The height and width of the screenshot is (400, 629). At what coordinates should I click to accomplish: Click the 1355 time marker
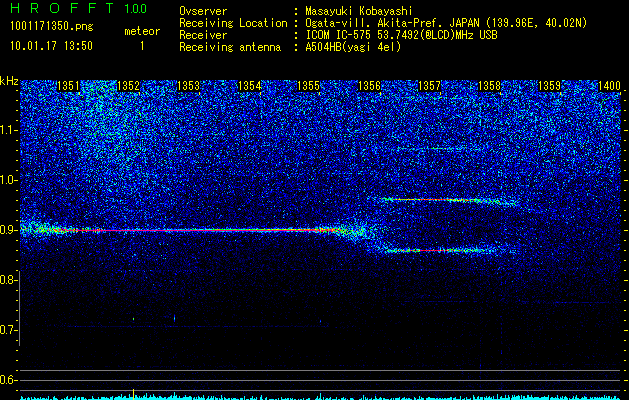tap(309, 86)
